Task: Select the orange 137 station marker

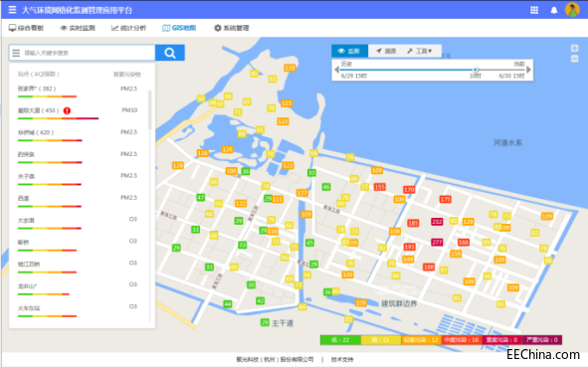Action: tap(301, 193)
